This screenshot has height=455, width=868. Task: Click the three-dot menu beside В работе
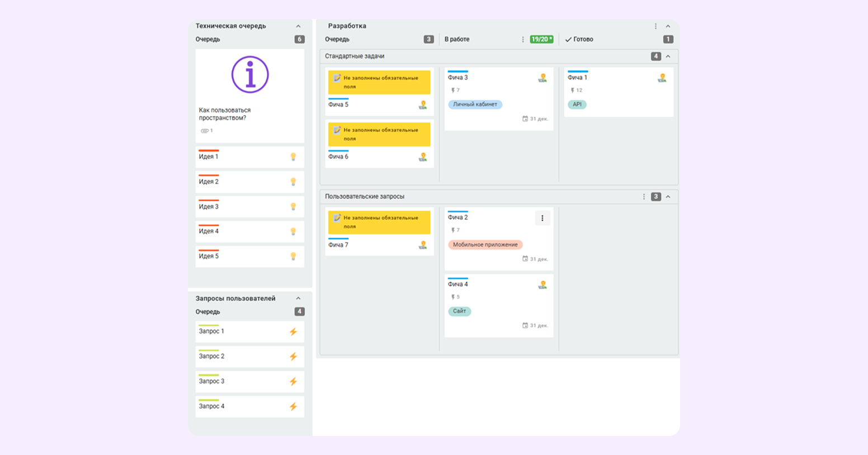[523, 40]
